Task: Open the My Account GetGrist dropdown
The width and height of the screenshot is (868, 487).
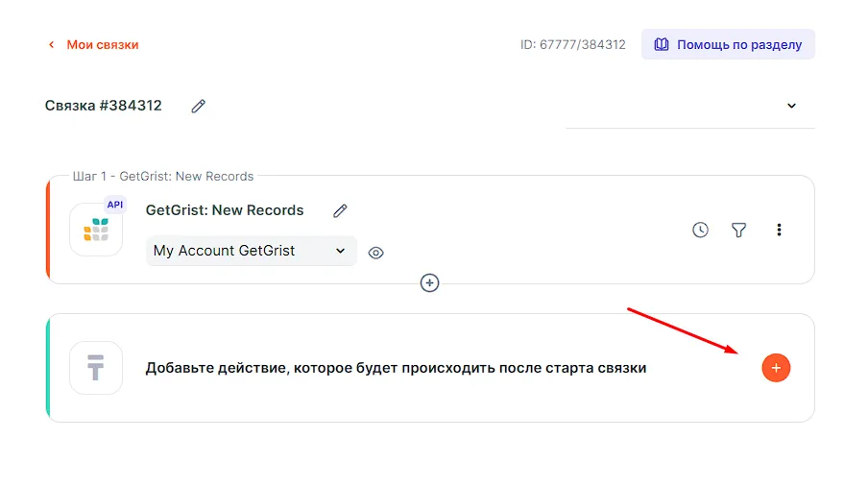Action: pyautogui.click(x=250, y=251)
